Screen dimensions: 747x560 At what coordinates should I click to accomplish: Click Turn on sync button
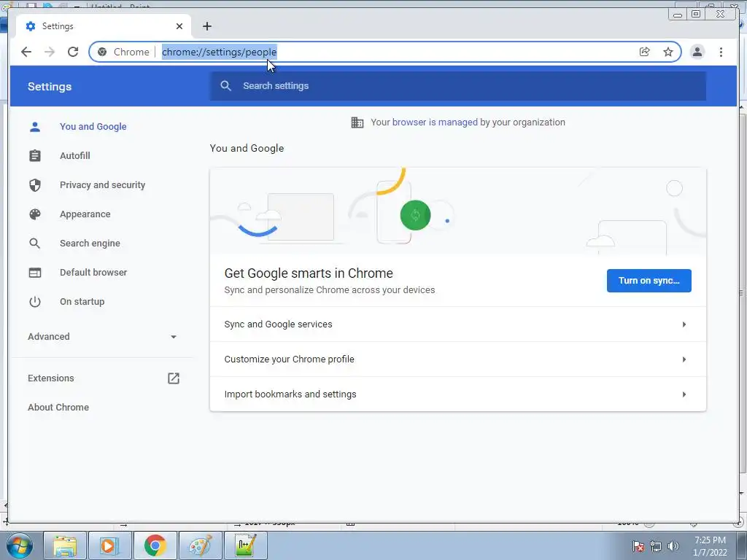tap(649, 281)
